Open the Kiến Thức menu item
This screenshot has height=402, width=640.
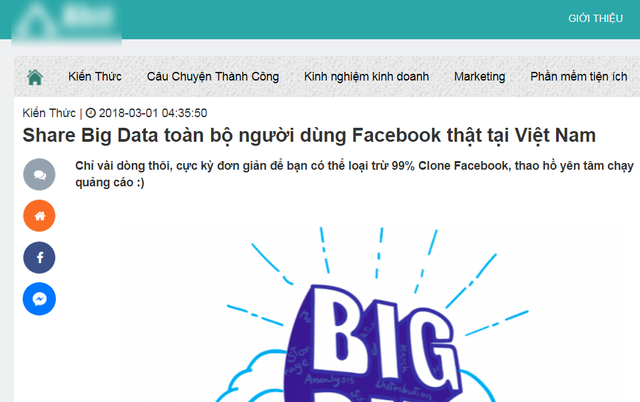[x=95, y=76]
